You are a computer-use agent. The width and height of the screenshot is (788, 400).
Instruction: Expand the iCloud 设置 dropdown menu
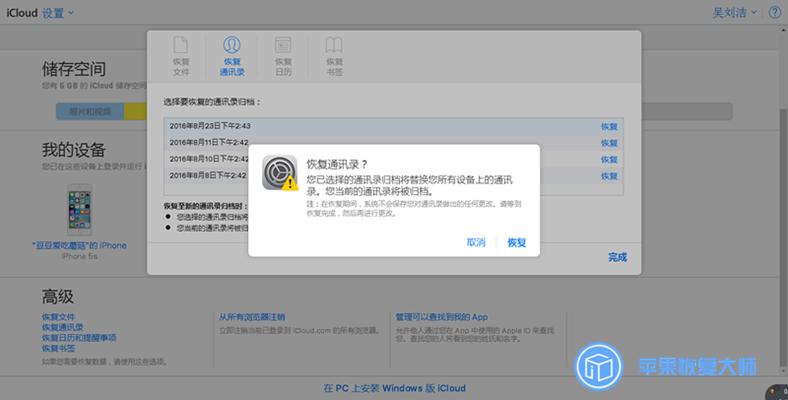click(x=57, y=13)
